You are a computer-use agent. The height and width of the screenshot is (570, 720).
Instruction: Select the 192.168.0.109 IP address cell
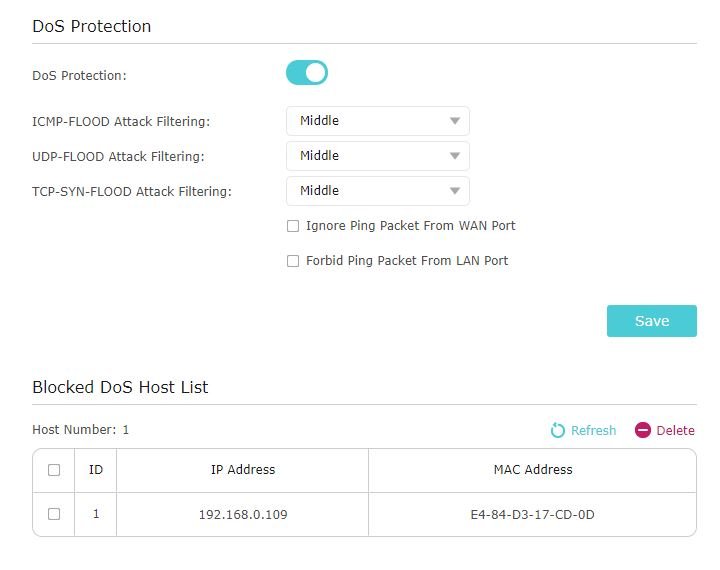pos(242,514)
